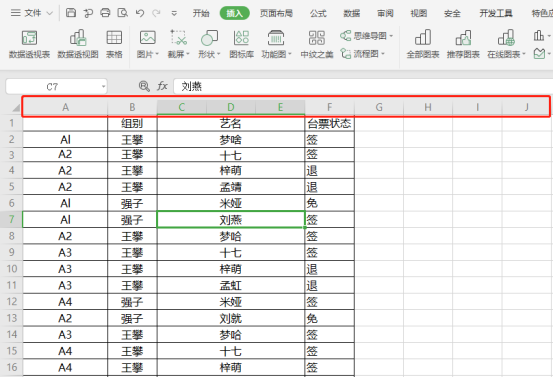Open the 形状 shapes dropdown
This screenshot has width=554, height=378.
pyautogui.click(x=209, y=44)
